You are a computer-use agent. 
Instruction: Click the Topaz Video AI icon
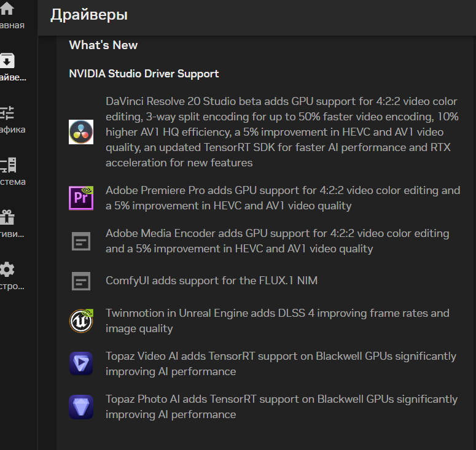point(81,363)
